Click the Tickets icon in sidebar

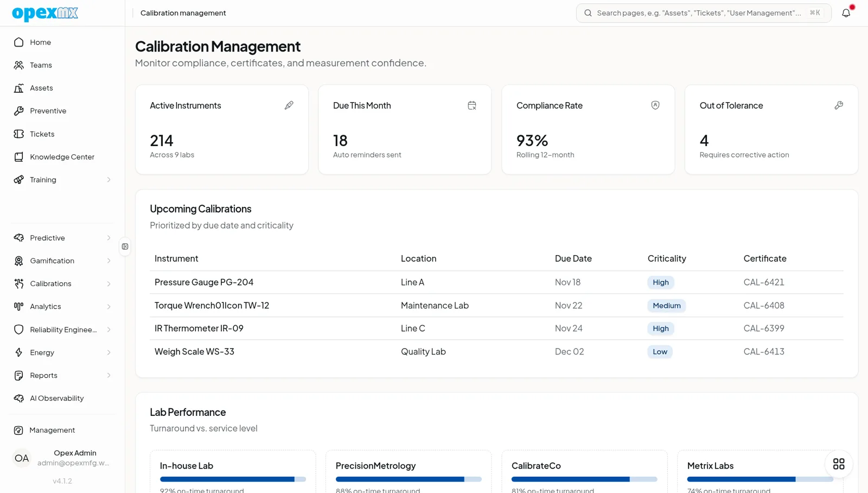(x=19, y=134)
